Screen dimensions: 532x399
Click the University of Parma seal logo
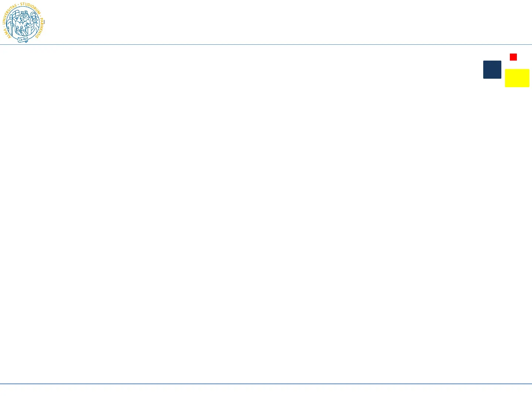click(23, 23)
